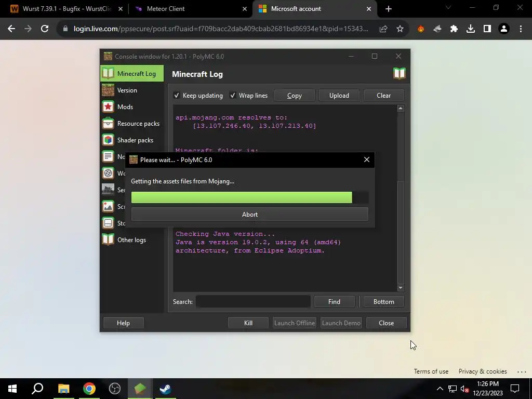Close the Microsoft account browser tab

(x=369, y=9)
